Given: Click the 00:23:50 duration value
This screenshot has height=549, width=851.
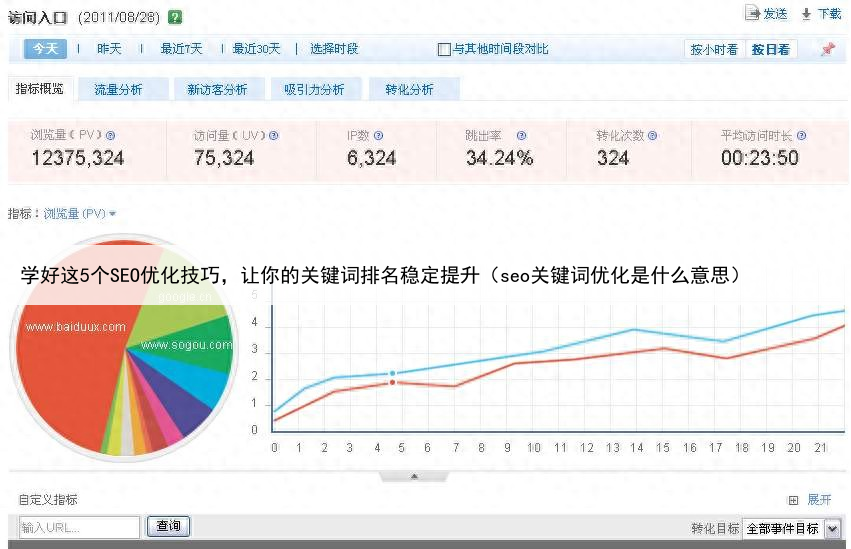Looking at the screenshot, I should click(x=760, y=158).
